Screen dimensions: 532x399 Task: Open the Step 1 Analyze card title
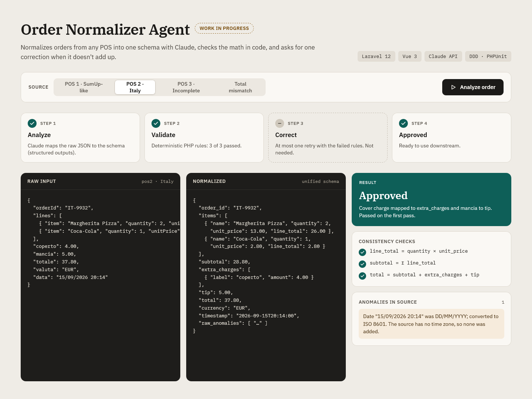(x=39, y=135)
